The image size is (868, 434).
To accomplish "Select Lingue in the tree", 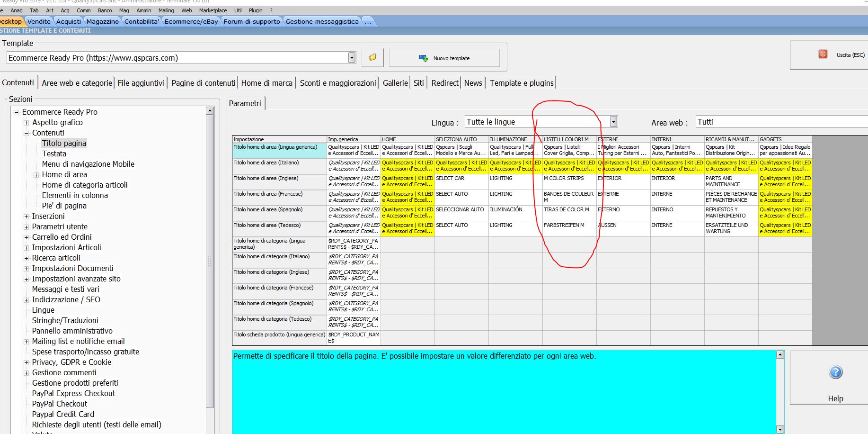I will pyautogui.click(x=43, y=310).
